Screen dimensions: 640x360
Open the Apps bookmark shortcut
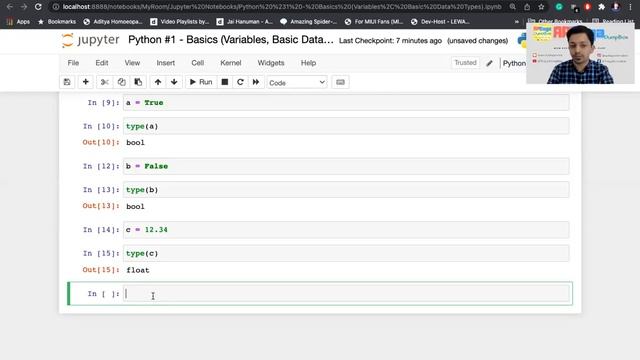point(18,22)
